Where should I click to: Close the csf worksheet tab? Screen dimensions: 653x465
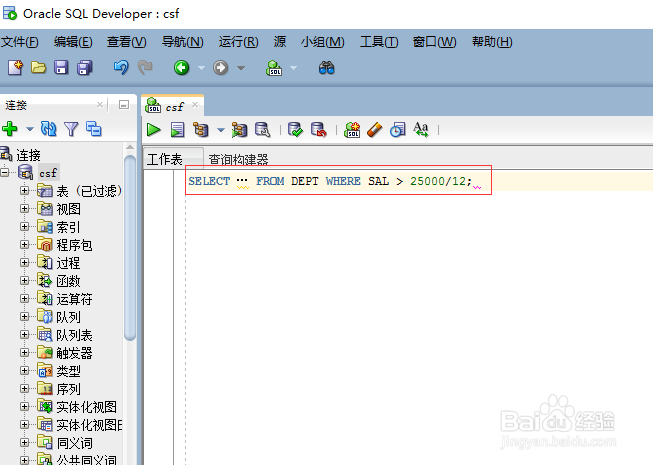[195, 105]
